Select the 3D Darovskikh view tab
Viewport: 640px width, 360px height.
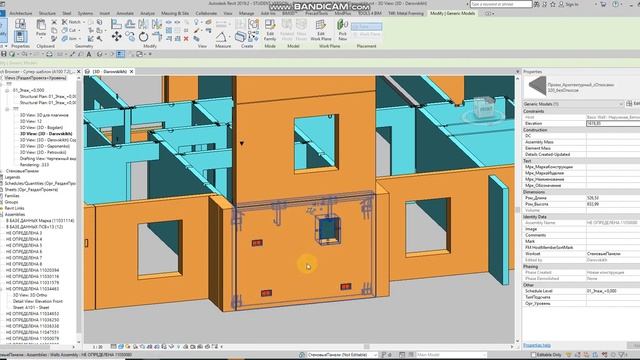click(109, 71)
